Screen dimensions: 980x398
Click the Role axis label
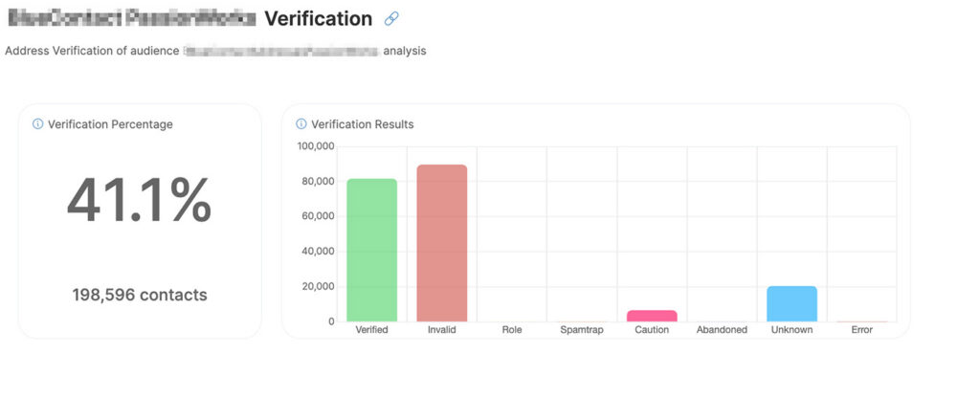(x=512, y=330)
